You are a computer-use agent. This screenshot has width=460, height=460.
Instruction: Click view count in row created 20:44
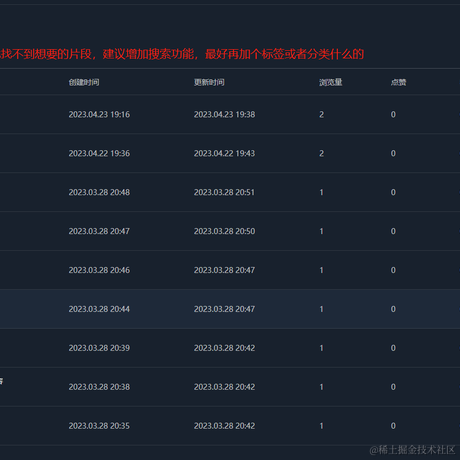coord(321,309)
